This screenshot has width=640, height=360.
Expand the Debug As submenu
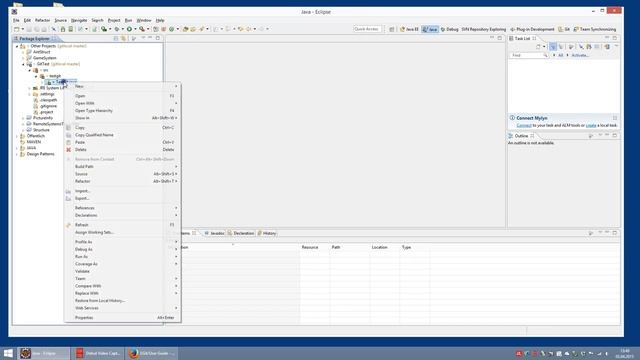122,249
